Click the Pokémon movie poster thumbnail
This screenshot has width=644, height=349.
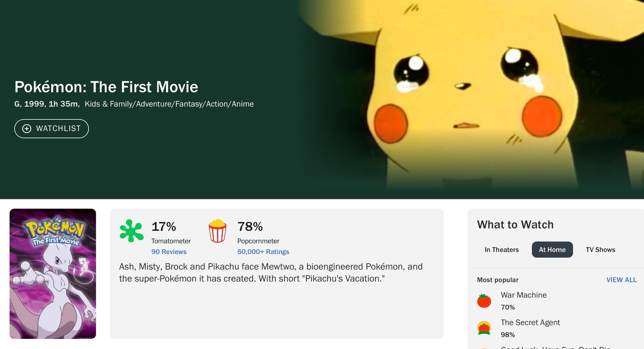53,273
